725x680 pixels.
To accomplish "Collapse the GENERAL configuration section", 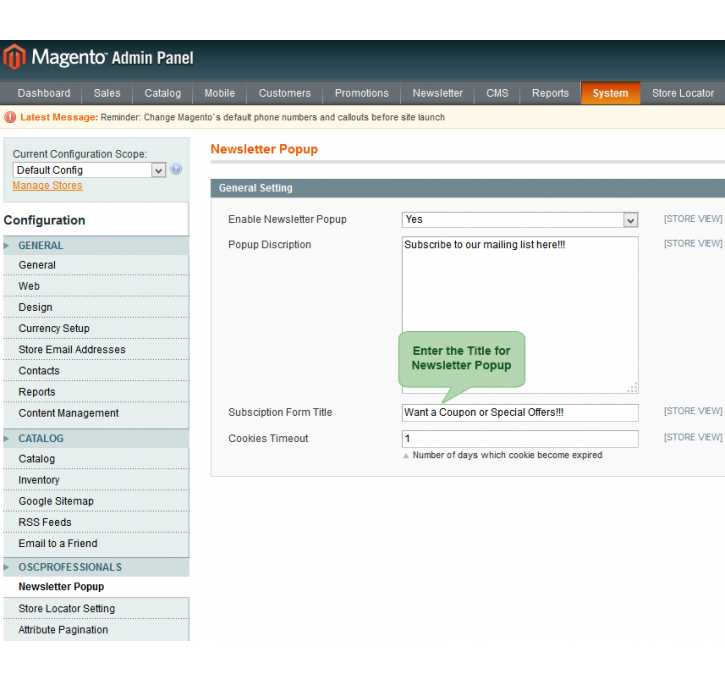I will coord(96,245).
